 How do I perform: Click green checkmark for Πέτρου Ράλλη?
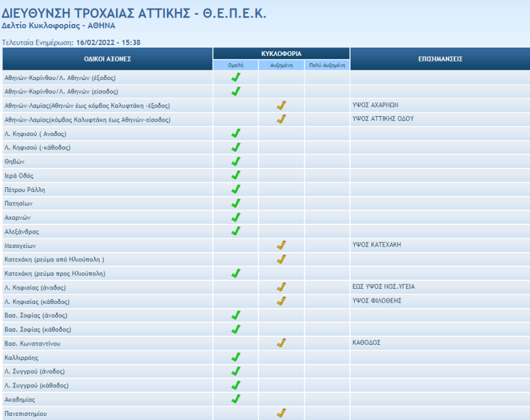click(x=236, y=190)
